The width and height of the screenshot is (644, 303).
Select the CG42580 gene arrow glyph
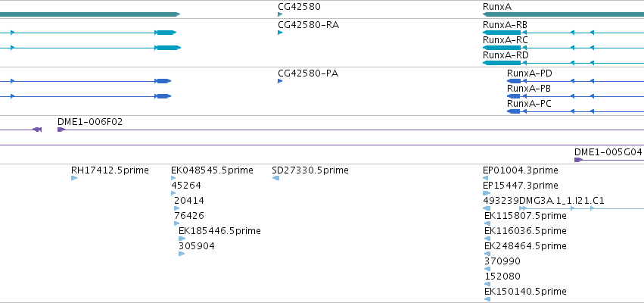280,14
